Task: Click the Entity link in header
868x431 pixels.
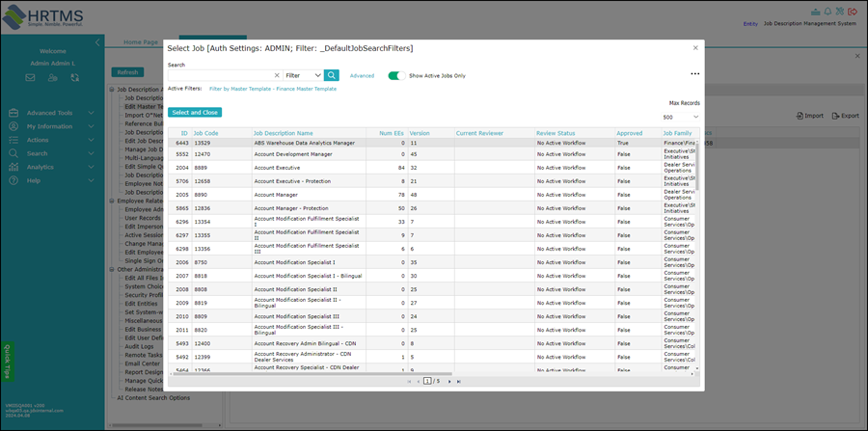Action: click(750, 24)
